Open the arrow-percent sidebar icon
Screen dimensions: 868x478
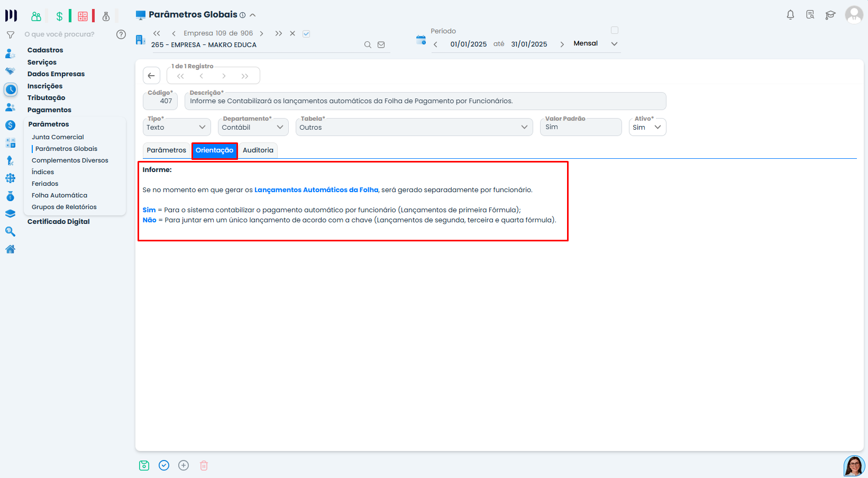tap(10, 160)
